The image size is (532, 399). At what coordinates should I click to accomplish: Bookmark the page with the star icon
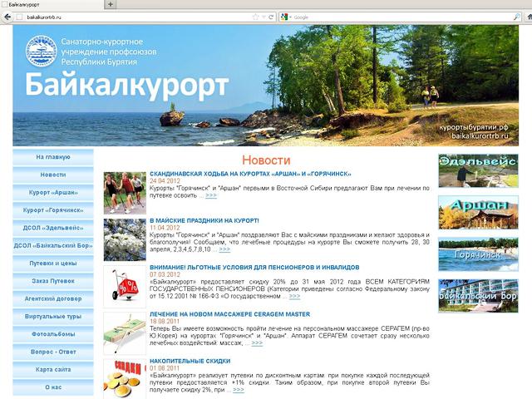pyautogui.click(x=255, y=17)
